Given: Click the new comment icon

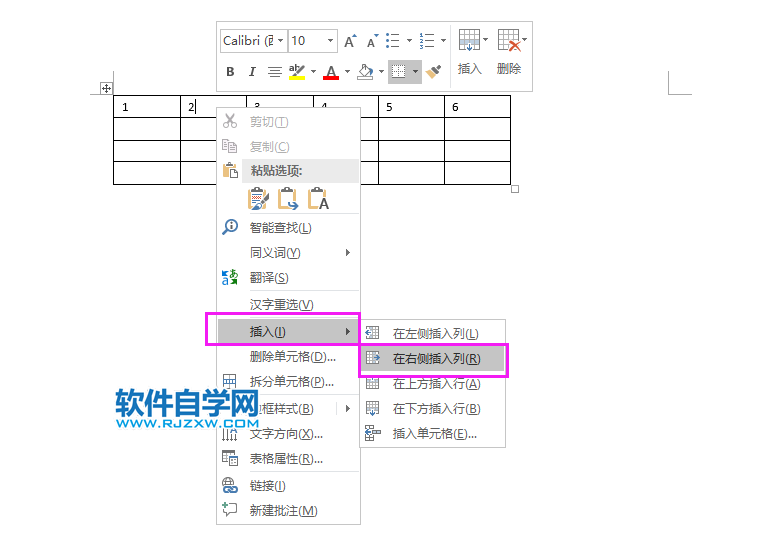Looking at the screenshot, I should [x=229, y=510].
